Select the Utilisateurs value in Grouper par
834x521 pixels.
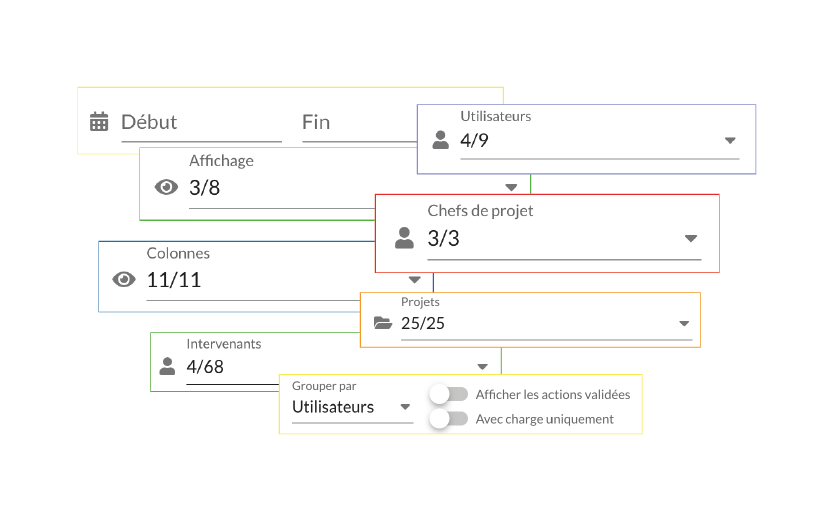(333, 407)
